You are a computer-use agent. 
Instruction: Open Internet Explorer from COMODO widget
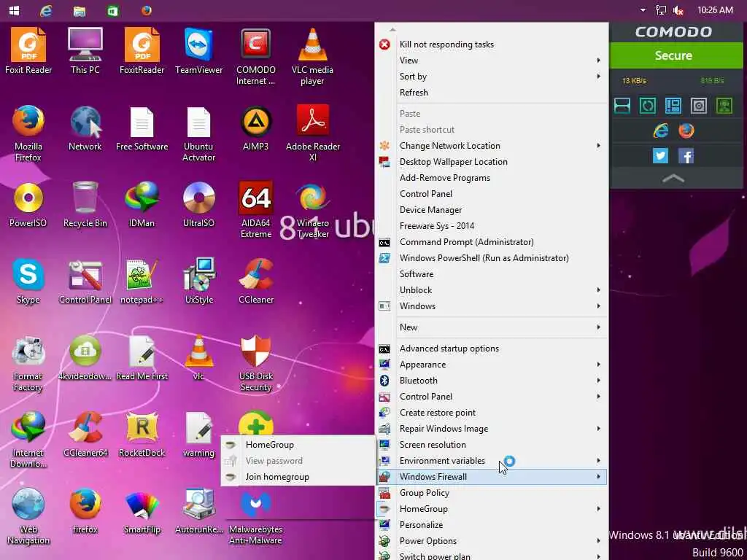(x=660, y=130)
